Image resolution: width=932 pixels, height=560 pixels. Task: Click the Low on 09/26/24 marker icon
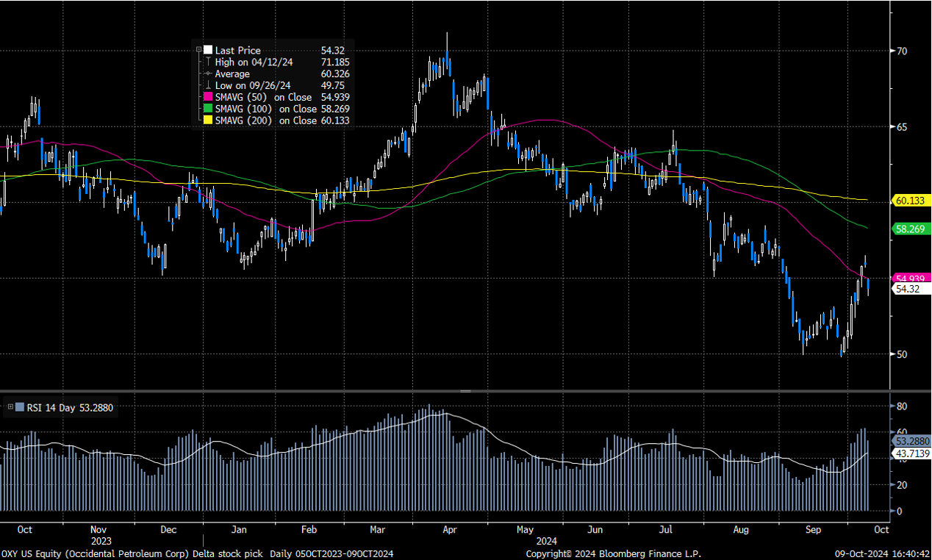(207, 85)
